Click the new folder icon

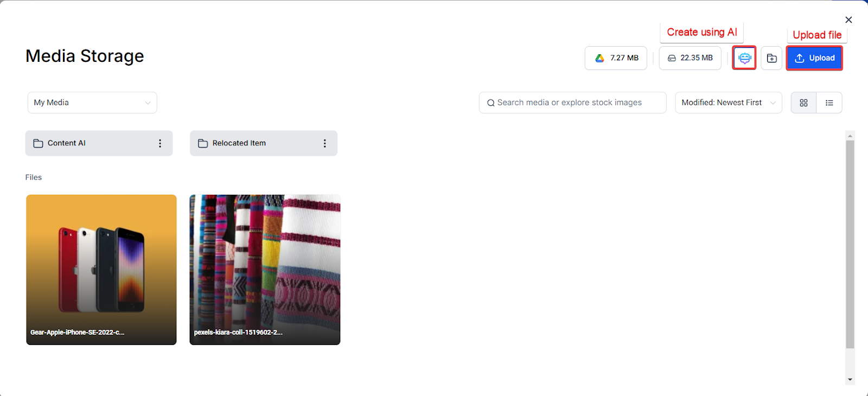771,58
